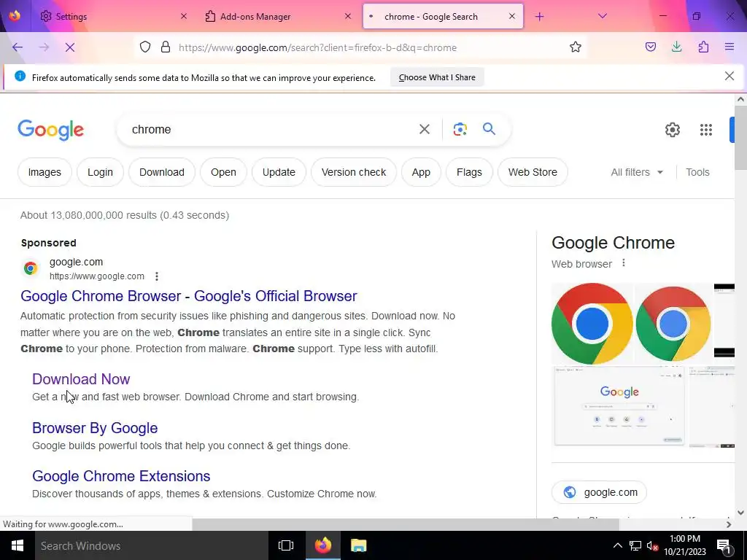
Task: Open the Chrome browser window screenshot thumbnail
Action: [x=619, y=406]
